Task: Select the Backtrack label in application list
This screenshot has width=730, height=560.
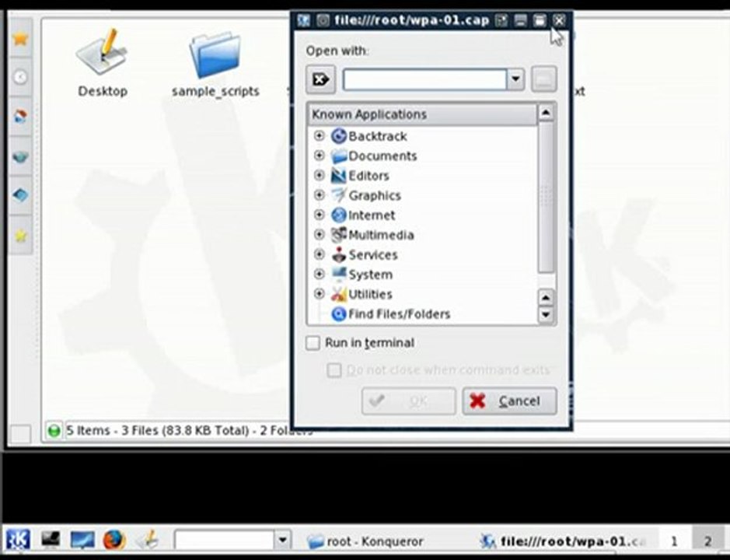Action: 378,137
